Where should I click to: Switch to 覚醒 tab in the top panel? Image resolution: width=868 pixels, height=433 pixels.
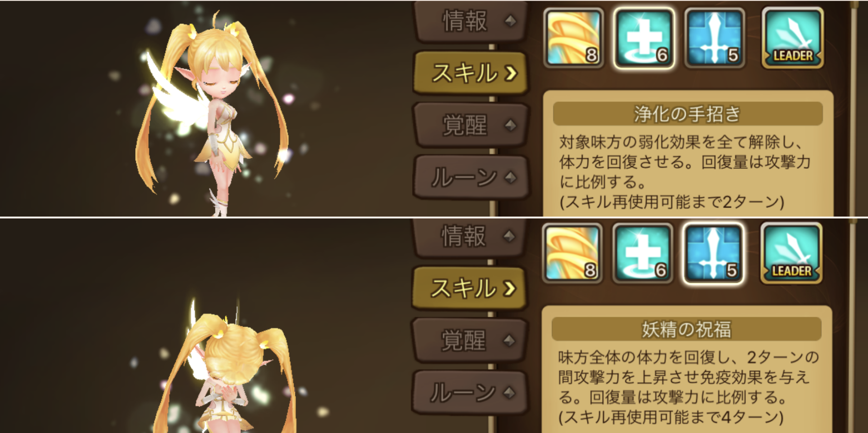[x=472, y=125]
